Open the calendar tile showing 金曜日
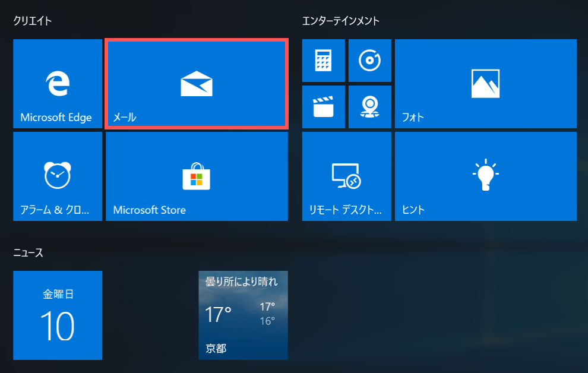Viewport: 588px width, 373px height. [x=57, y=315]
